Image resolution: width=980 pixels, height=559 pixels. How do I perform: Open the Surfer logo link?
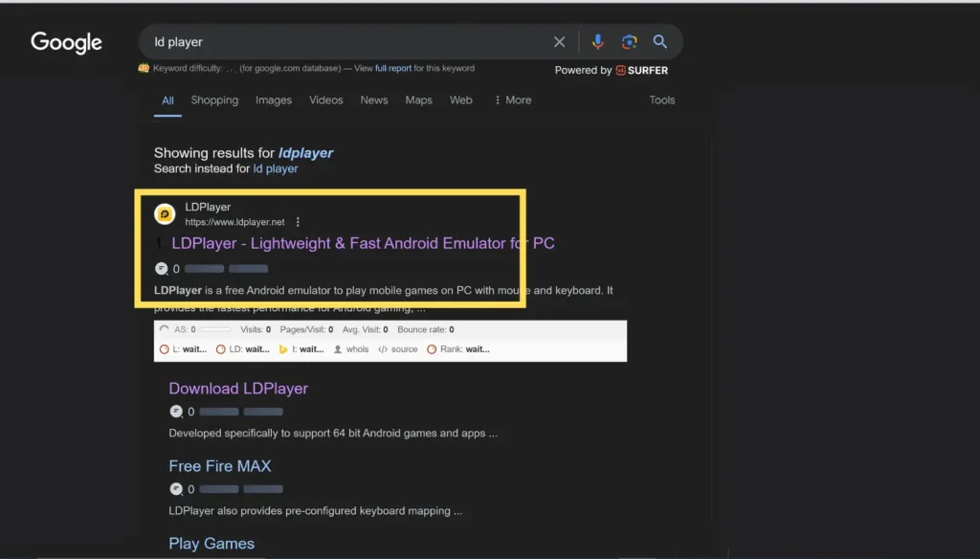click(x=642, y=70)
